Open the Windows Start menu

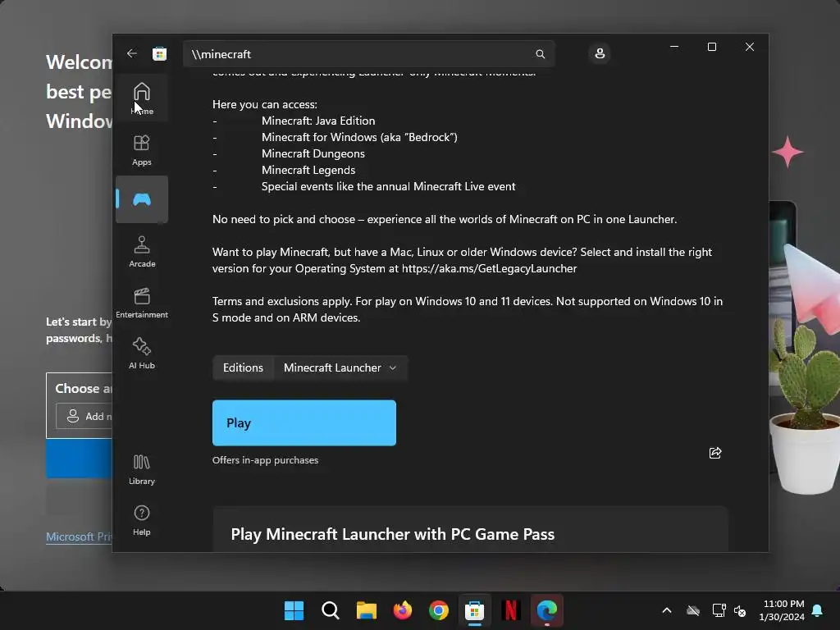[x=294, y=610]
